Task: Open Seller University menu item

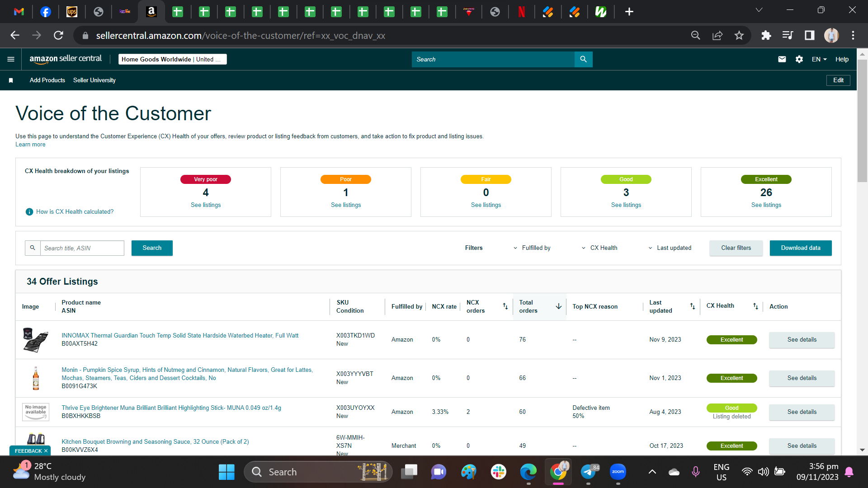Action: tap(94, 80)
